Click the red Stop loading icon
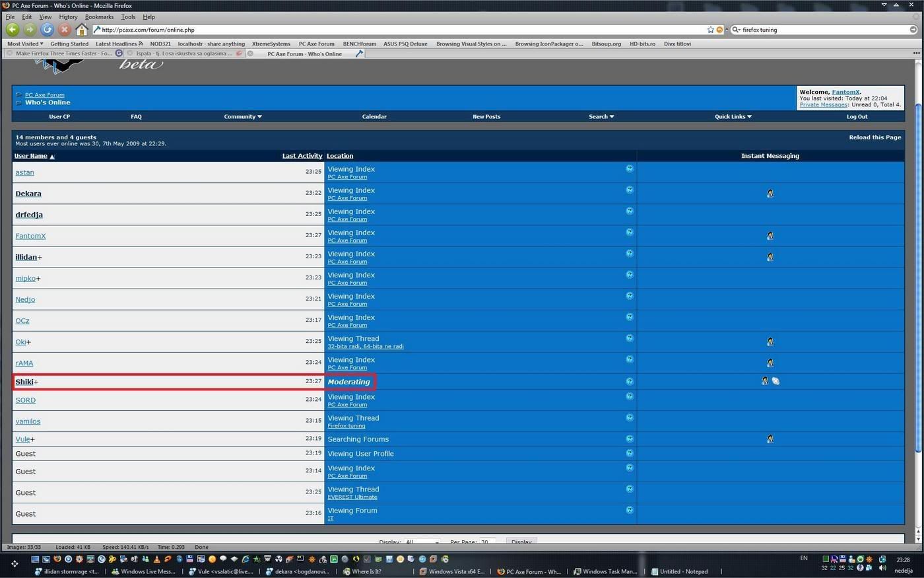The height and width of the screenshot is (578, 924). 64,29
